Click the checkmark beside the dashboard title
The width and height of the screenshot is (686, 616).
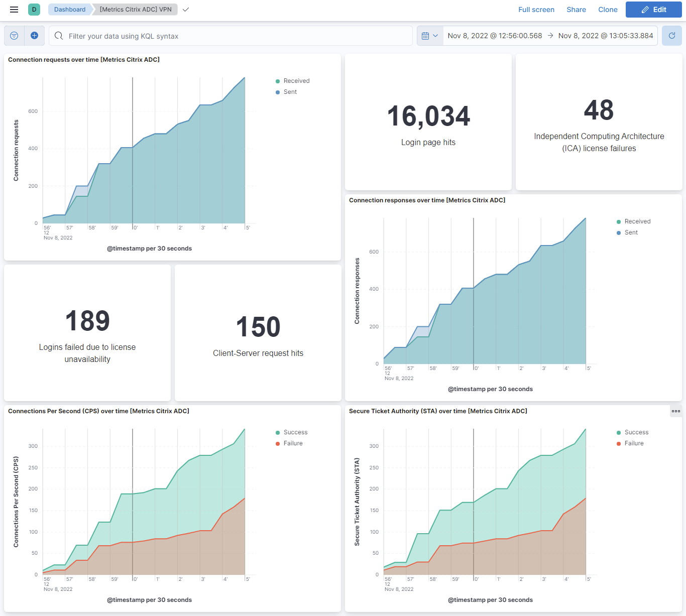pos(185,9)
